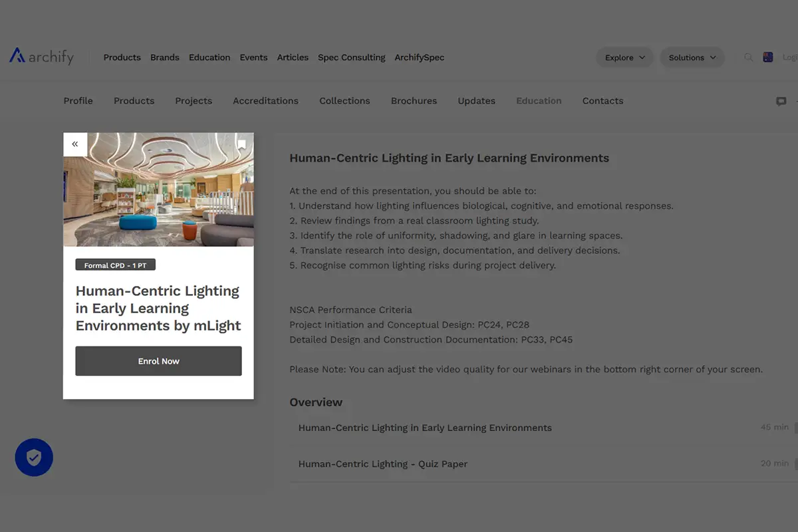The height and width of the screenshot is (532, 798).
Task: Open ArchifySpec menu item
Action: pos(419,57)
